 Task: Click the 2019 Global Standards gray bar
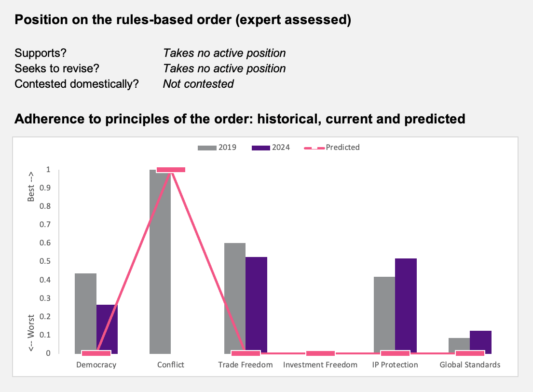tap(459, 346)
